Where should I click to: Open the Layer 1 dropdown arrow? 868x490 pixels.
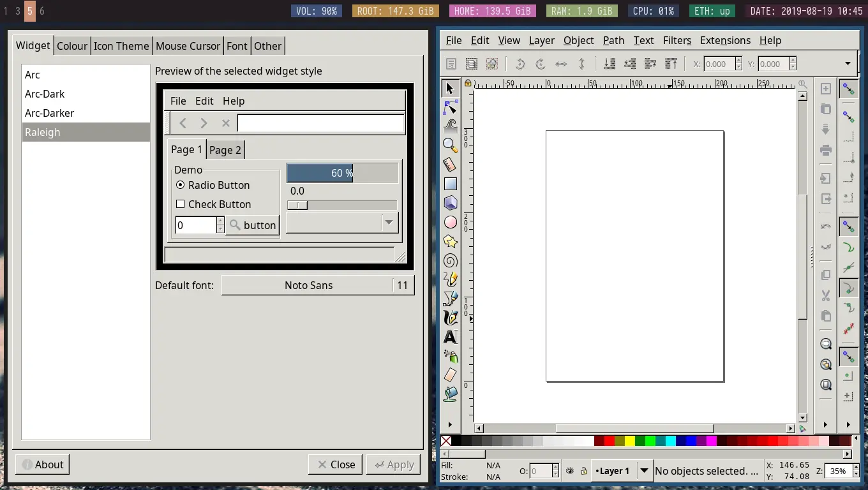tap(645, 471)
